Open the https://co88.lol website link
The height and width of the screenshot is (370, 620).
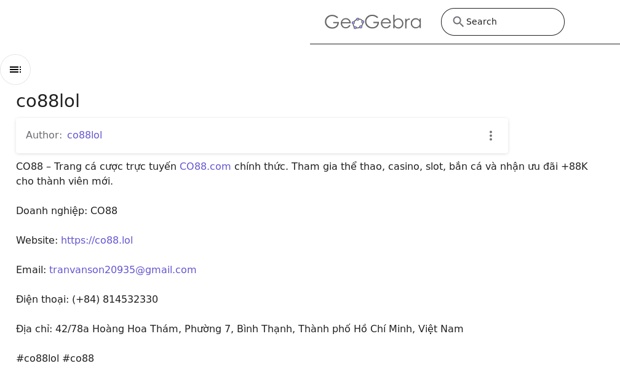(97, 240)
